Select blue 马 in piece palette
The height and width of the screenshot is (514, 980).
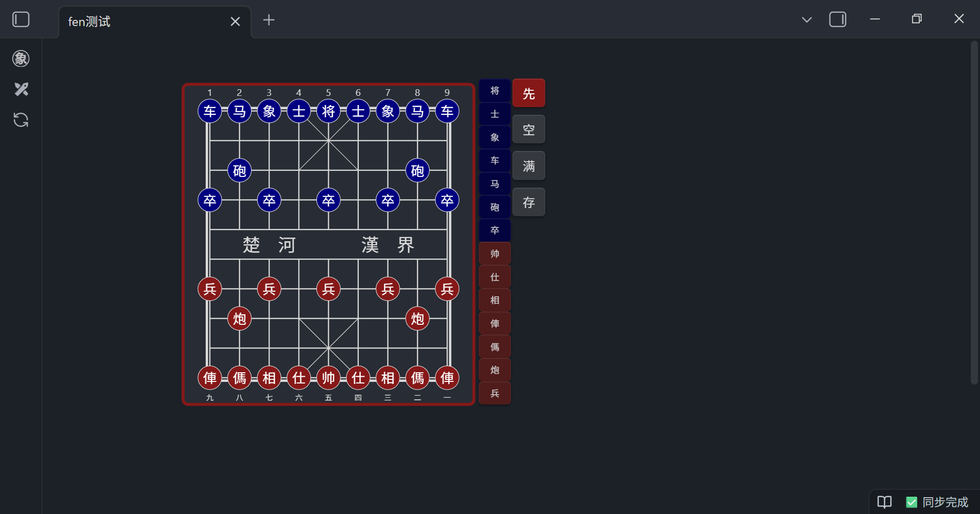[495, 184]
